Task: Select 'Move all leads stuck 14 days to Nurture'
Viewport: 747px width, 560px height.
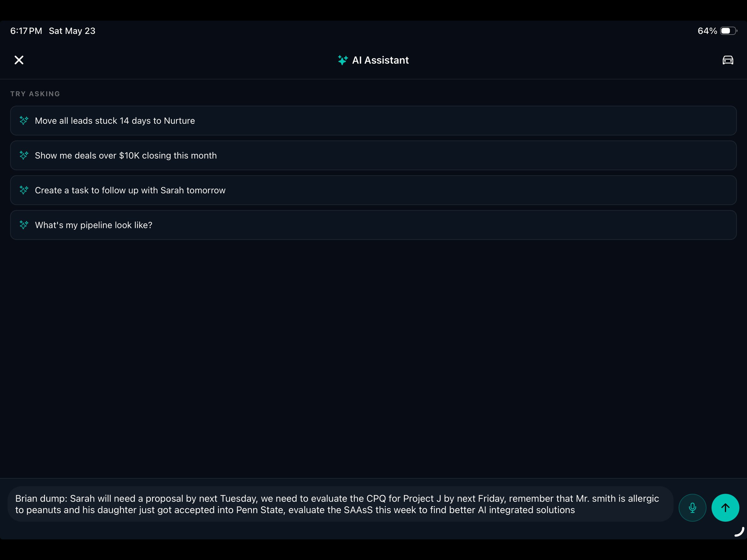Action: point(373,120)
